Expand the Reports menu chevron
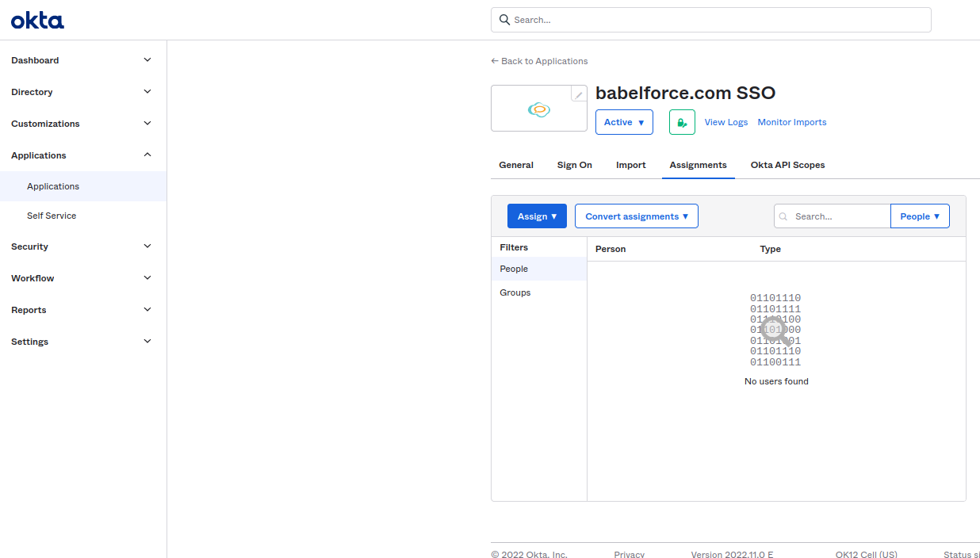 tap(147, 310)
